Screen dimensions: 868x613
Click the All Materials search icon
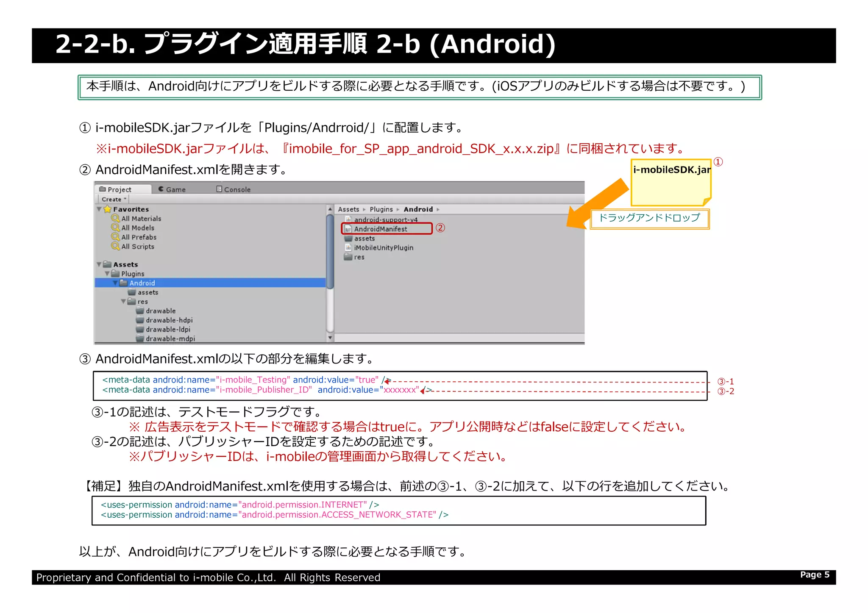pos(115,218)
